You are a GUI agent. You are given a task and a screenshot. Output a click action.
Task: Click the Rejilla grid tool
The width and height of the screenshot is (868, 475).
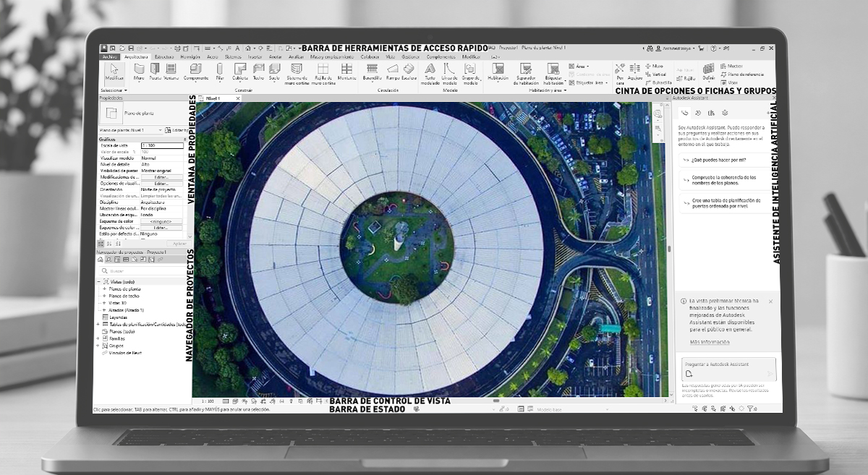(686, 78)
